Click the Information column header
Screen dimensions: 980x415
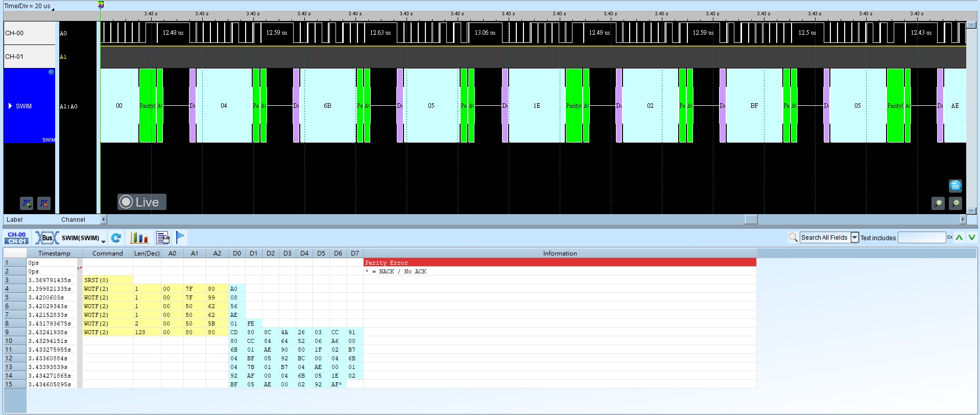(x=560, y=253)
